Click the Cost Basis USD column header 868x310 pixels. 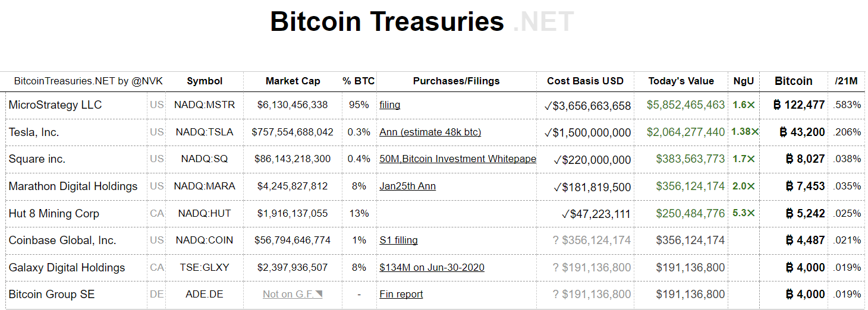coord(585,81)
